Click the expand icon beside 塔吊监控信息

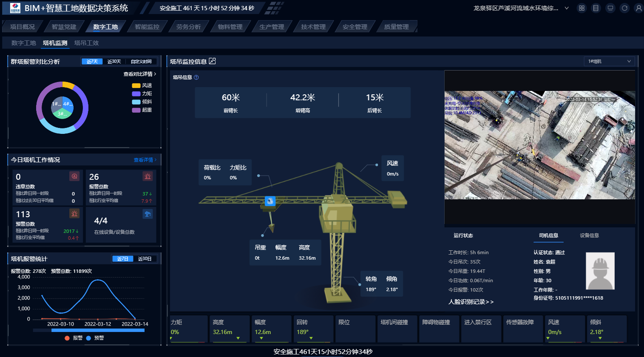click(x=213, y=61)
